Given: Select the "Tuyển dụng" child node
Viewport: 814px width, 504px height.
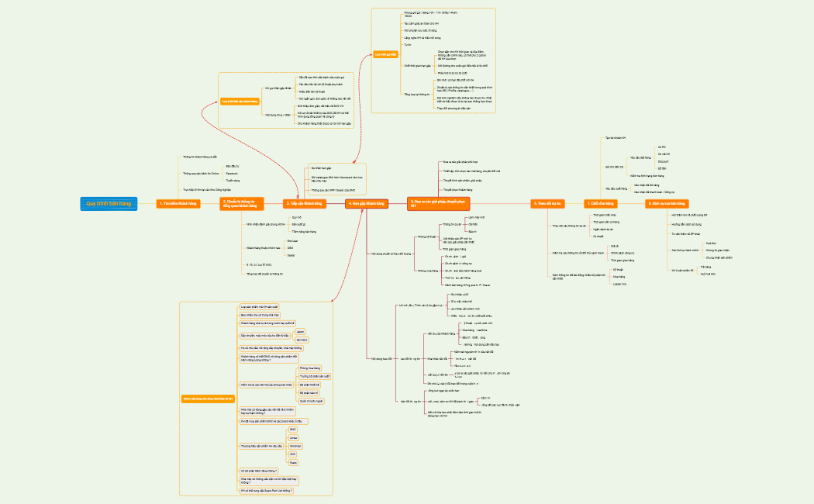Looking at the screenshot, I should [233, 181].
